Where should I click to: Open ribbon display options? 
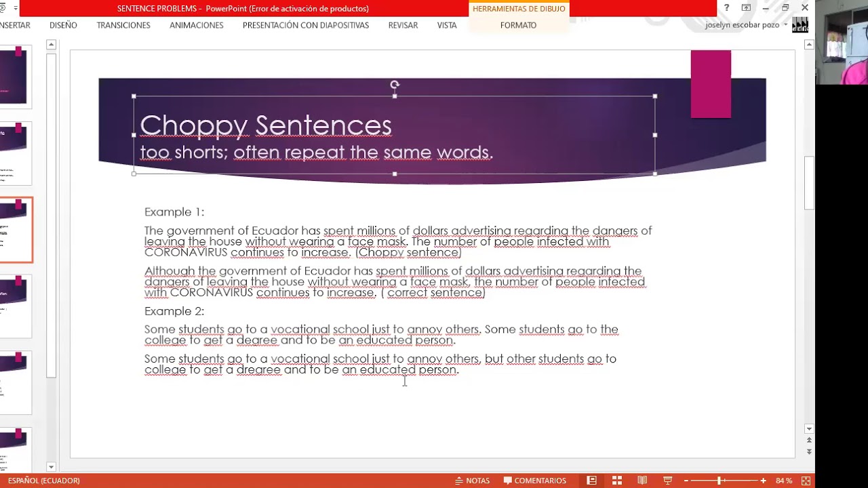point(746,8)
